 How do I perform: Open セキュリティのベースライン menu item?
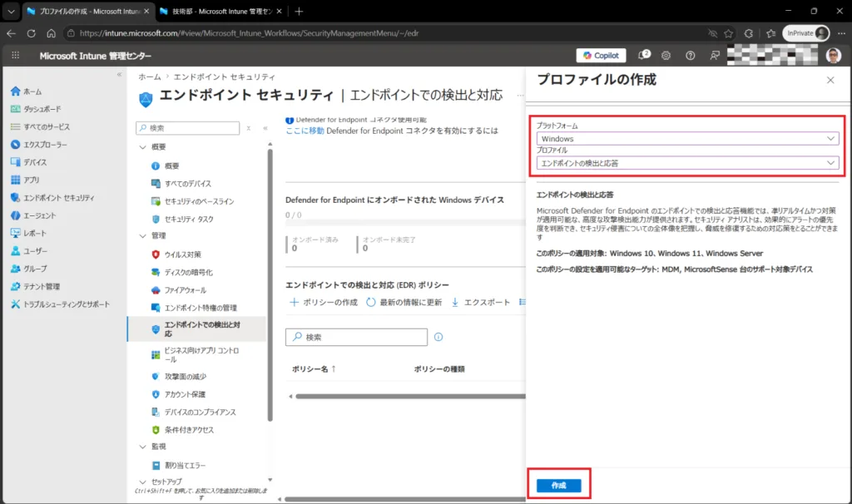click(x=193, y=201)
